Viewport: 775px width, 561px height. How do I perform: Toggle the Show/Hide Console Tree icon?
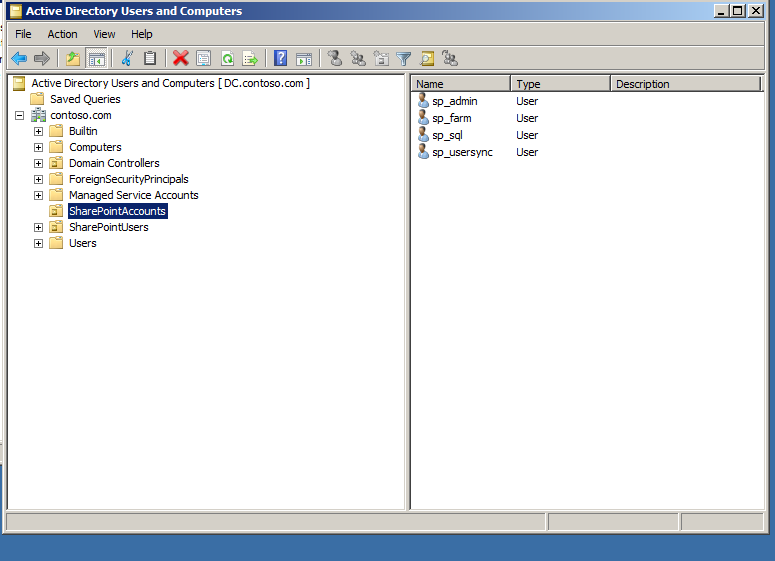coord(96,58)
